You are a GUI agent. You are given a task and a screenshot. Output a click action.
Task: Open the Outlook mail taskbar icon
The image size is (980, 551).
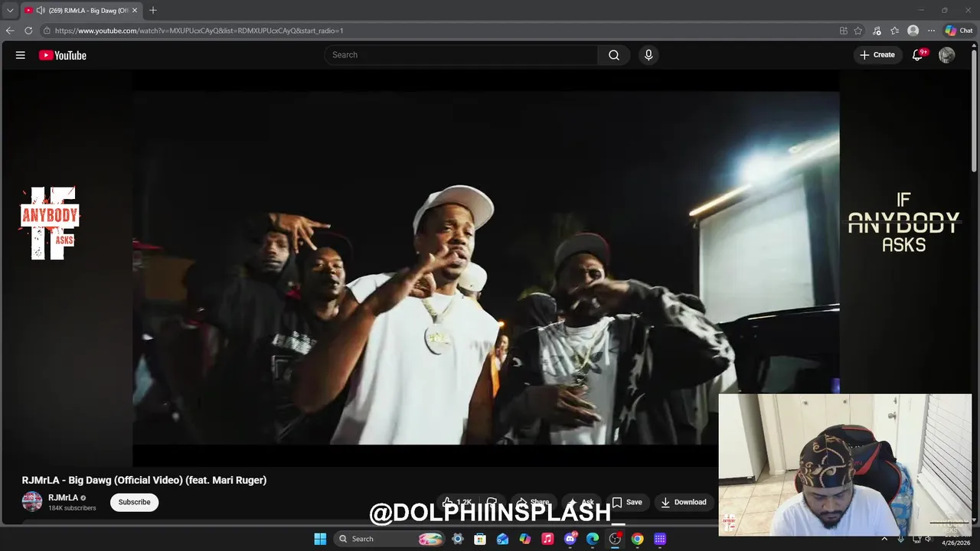pyautogui.click(x=502, y=539)
